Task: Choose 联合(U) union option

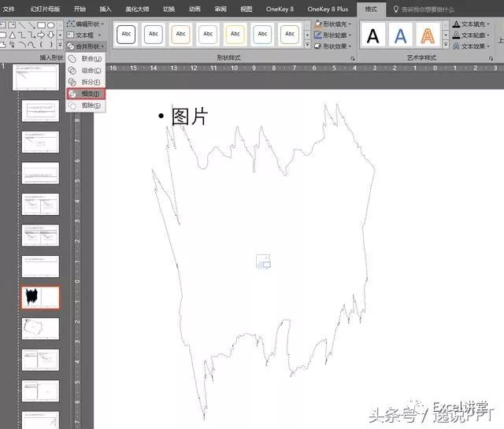Action: (86, 58)
